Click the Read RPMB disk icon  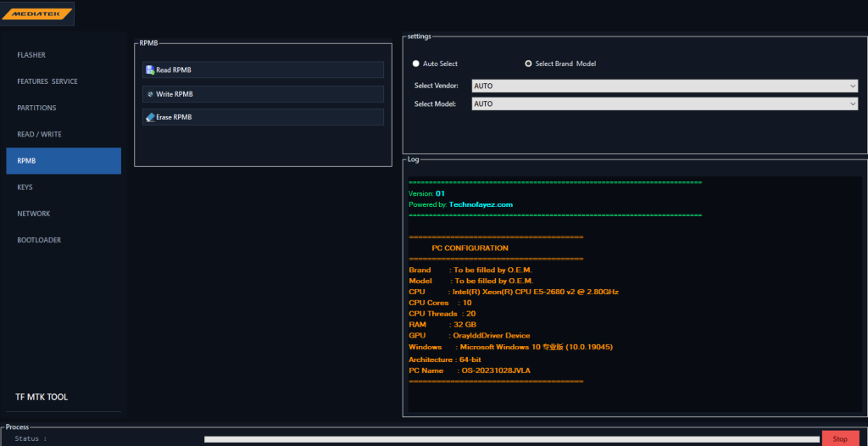point(149,70)
